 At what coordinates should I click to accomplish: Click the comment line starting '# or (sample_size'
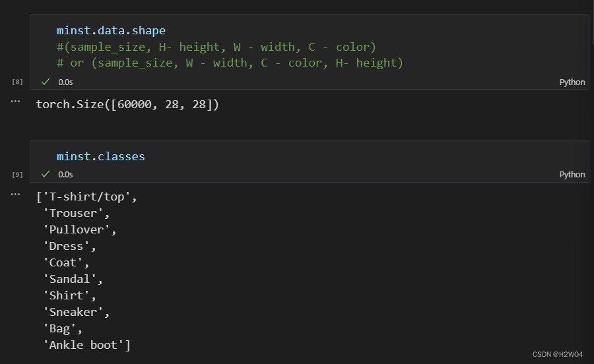point(230,63)
